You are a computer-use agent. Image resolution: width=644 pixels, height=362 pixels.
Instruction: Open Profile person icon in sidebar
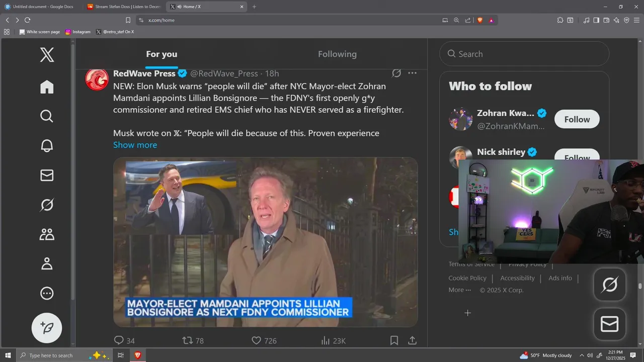point(47,263)
